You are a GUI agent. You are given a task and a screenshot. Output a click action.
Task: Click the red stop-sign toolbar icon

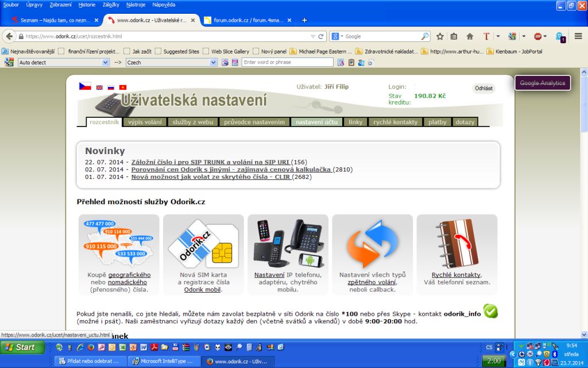(x=538, y=36)
